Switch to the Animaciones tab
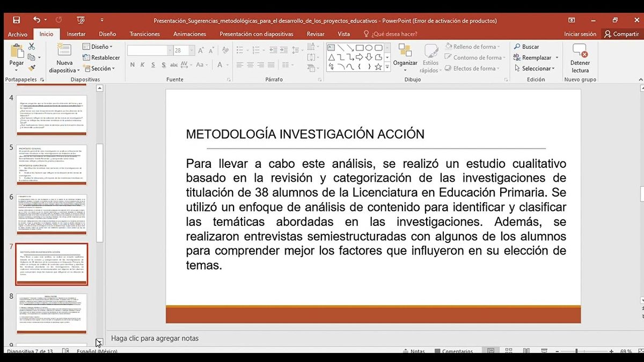Viewport: 644px width, 362px height. [x=189, y=34]
